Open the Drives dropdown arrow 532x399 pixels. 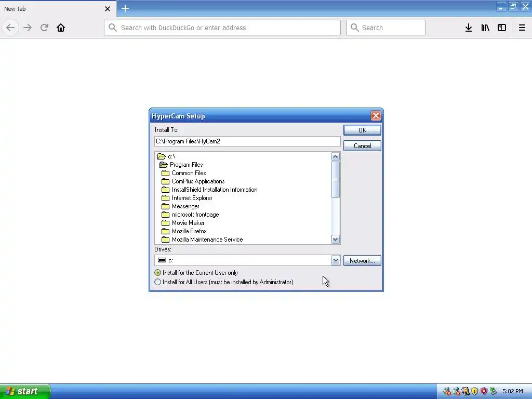coord(336,261)
